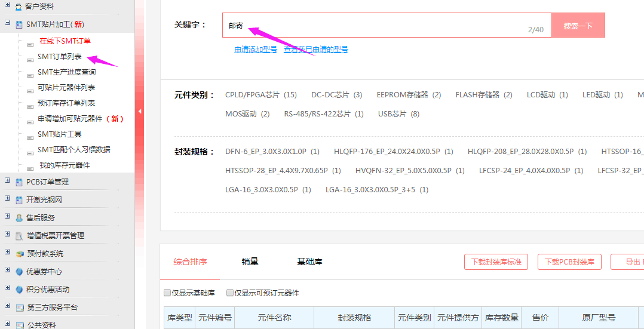This screenshot has width=644, height=329.
Task: Open the 申请添加型号 link
Action: 256,50
